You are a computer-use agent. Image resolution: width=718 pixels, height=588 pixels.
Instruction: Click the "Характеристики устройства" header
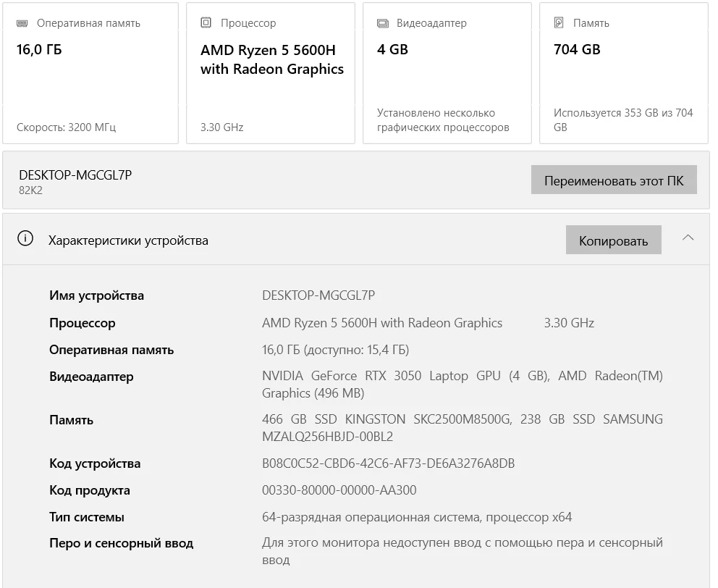coord(128,240)
